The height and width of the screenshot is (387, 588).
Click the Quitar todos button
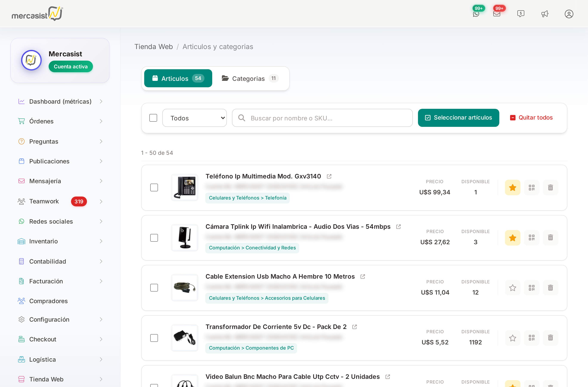point(531,118)
